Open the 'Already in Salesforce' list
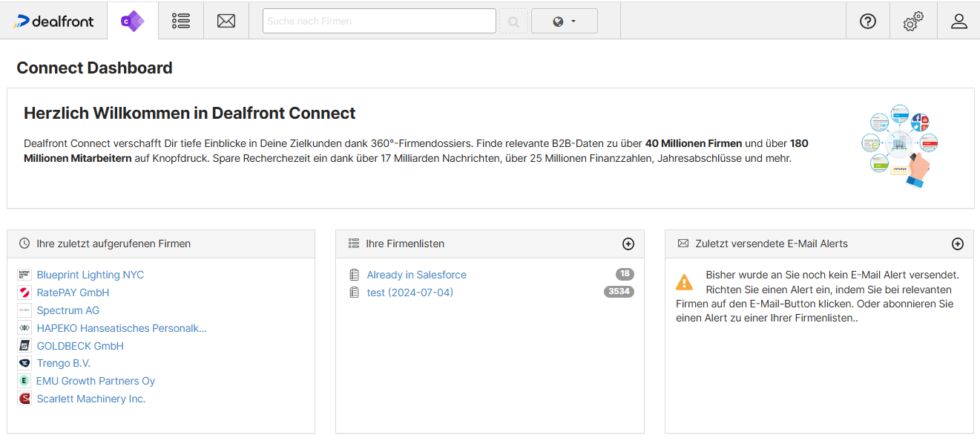This screenshot has height=441, width=980. click(416, 275)
